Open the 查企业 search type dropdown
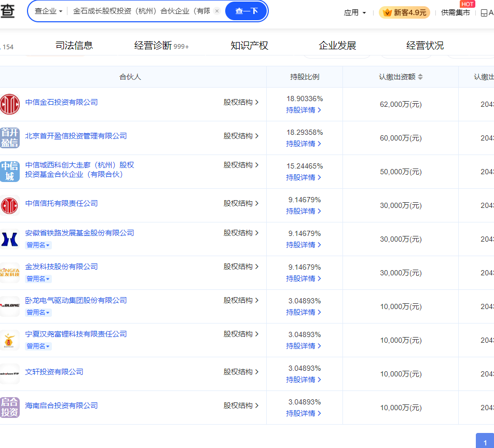This screenshot has height=448, width=494. tap(49, 11)
